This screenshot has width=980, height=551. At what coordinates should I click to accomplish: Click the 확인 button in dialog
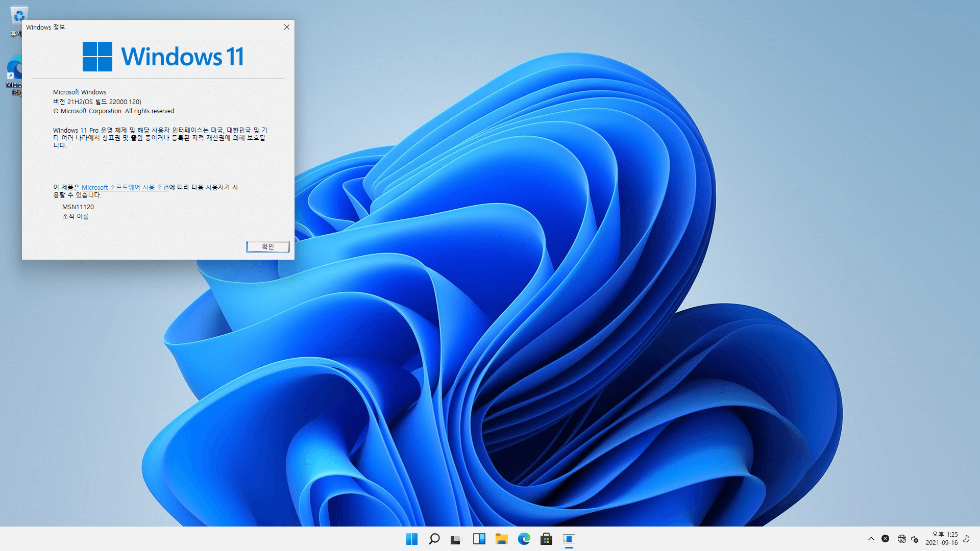[x=268, y=246]
